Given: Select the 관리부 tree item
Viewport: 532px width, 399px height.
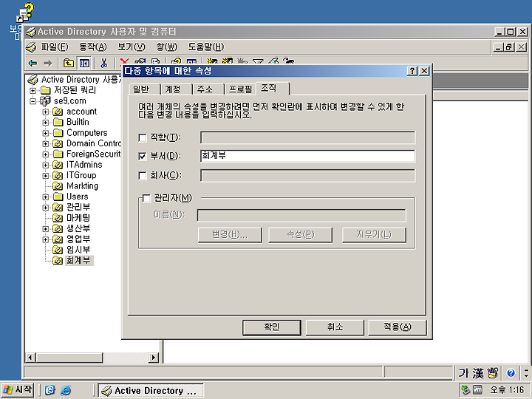Looking at the screenshot, I should pos(78,208).
